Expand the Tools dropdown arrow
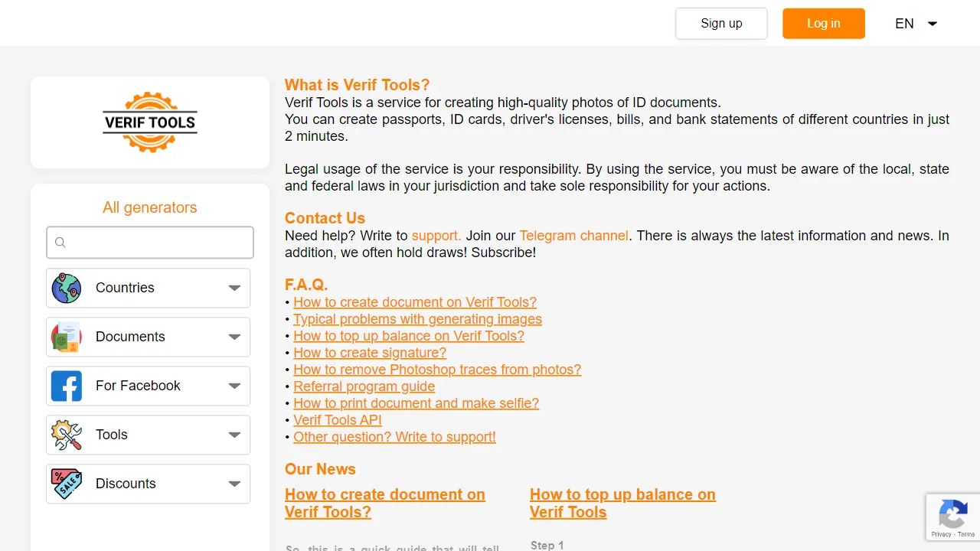980x551 pixels. pos(234,435)
